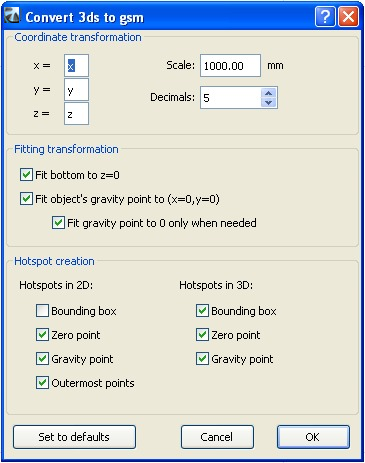Uncheck 2D Zero point hotspot
The width and height of the screenshot is (365, 463).
click(x=42, y=335)
